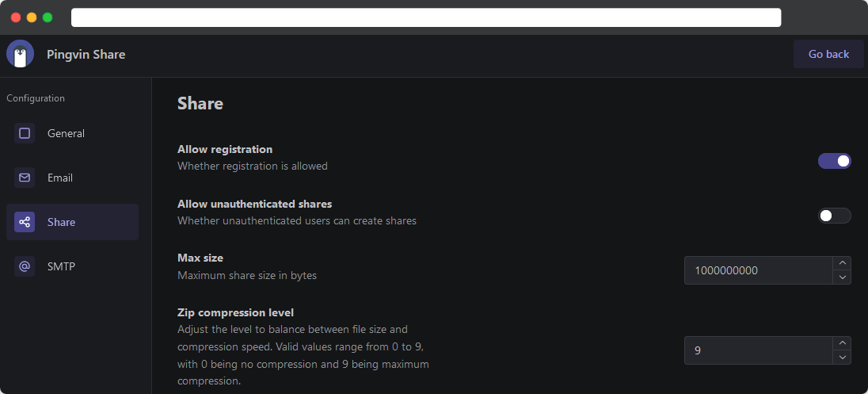The height and width of the screenshot is (394, 868).
Task: Increase Max size with up arrow
Action: (x=842, y=263)
